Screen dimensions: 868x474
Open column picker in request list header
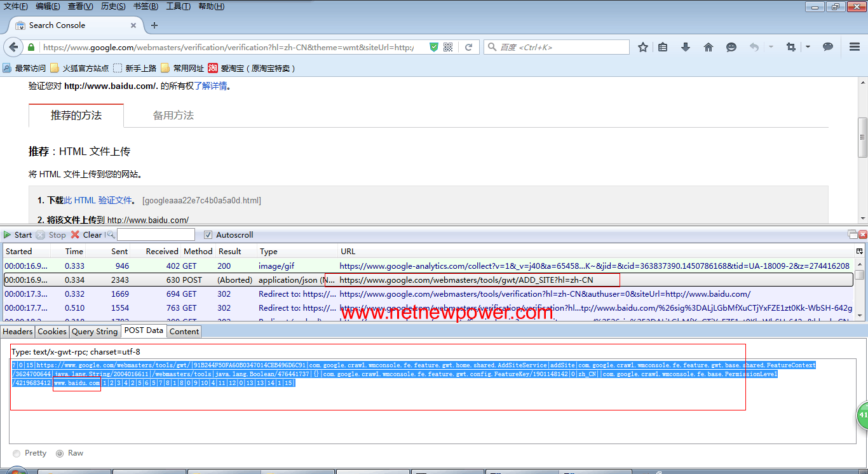(860, 251)
